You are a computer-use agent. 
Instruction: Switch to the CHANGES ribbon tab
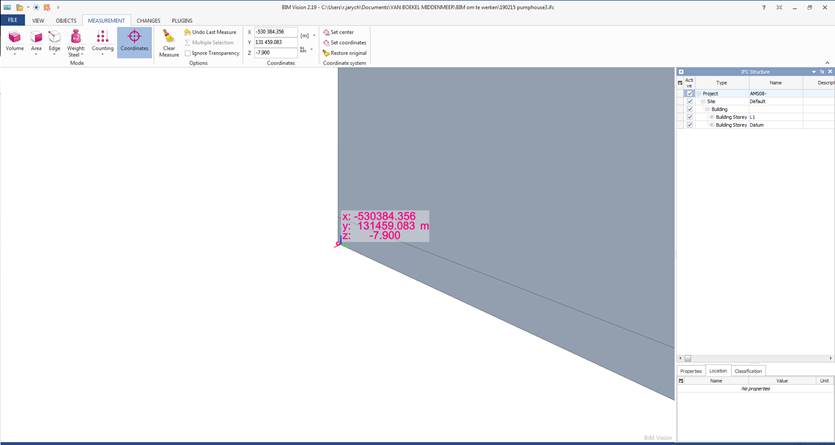pyautogui.click(x=148, y=21)
